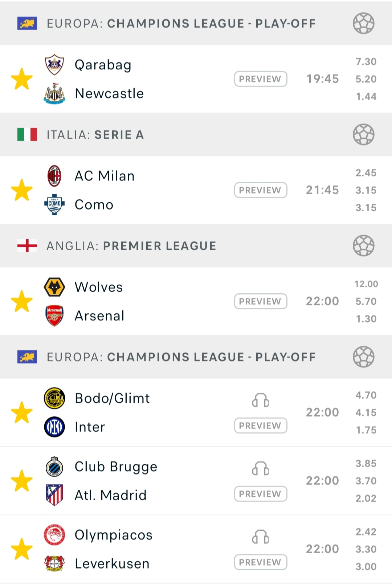Listen to Club Brugge vs Atl. Madrid audio
This screenshot has width=392, height=586.
[x=261, y=469]
